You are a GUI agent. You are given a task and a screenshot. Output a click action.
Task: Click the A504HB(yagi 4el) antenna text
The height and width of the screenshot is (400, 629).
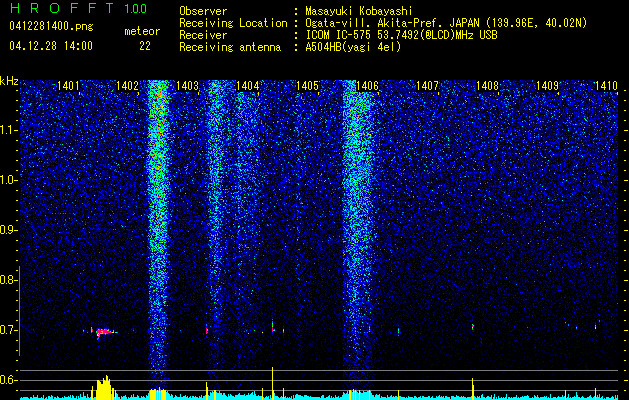tap(353, 47)
